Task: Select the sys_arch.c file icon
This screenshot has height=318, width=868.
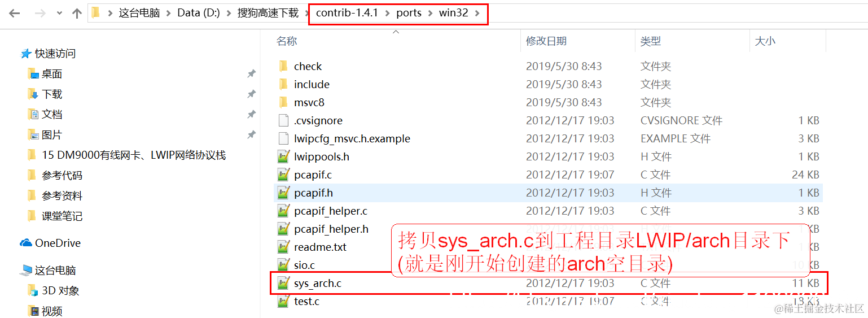Action: (x=283, y=283)
